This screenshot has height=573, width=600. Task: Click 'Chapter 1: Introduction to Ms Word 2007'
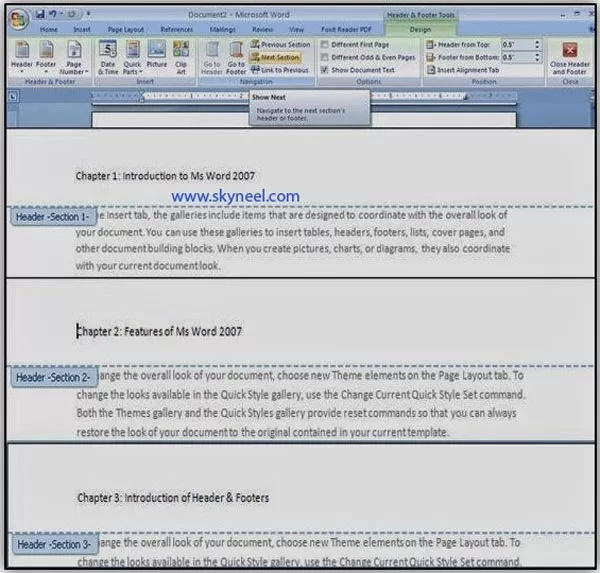pyautogui.click(x=165, y=176)
